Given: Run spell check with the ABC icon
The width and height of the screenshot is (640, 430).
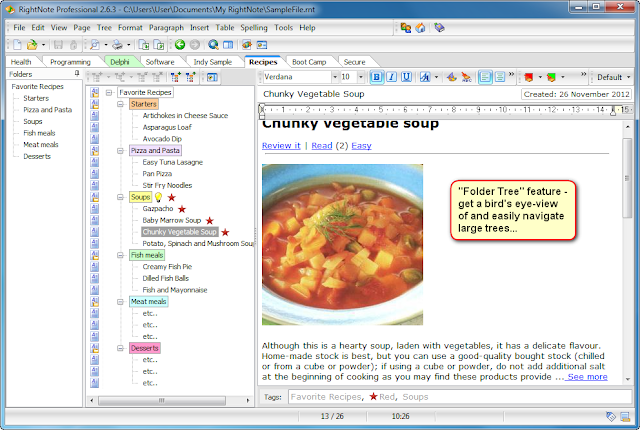Looking at the screenshot, I should pyautogui.click(x=466, y=77).
